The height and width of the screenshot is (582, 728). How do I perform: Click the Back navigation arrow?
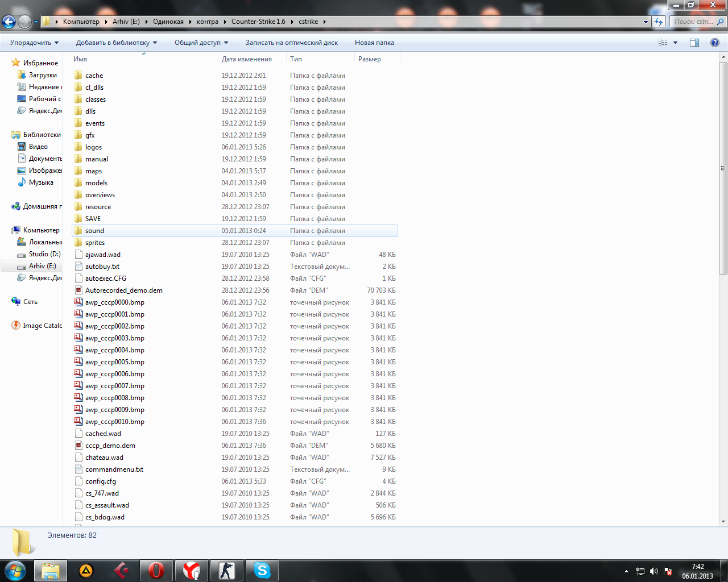point(9,22)
